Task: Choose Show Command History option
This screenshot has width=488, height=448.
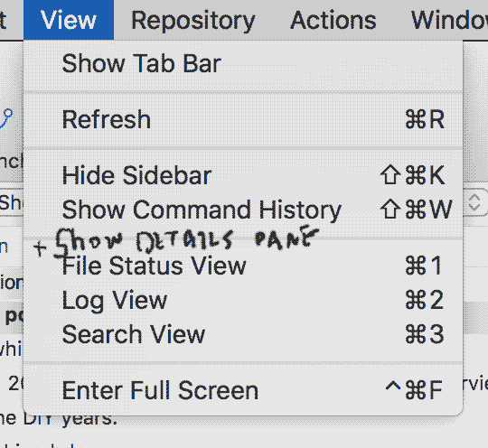Action: pyautogui.click(x=243, y=210)
